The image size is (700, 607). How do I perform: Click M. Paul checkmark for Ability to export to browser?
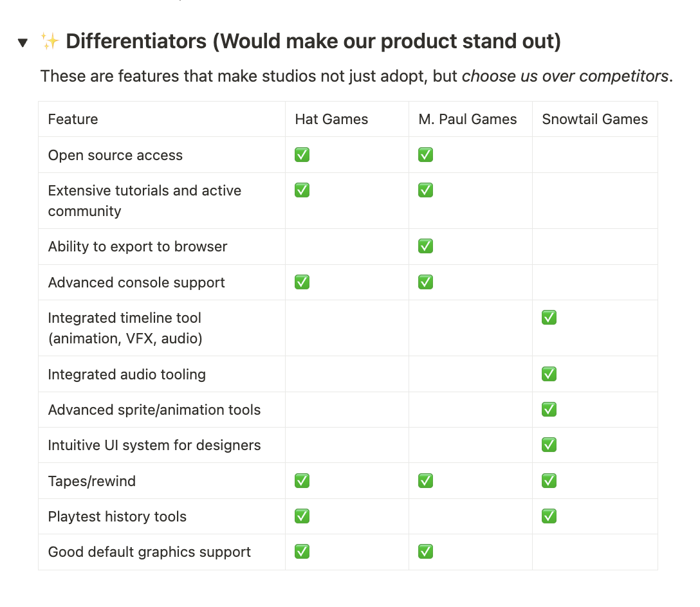(x=425, y=246)
